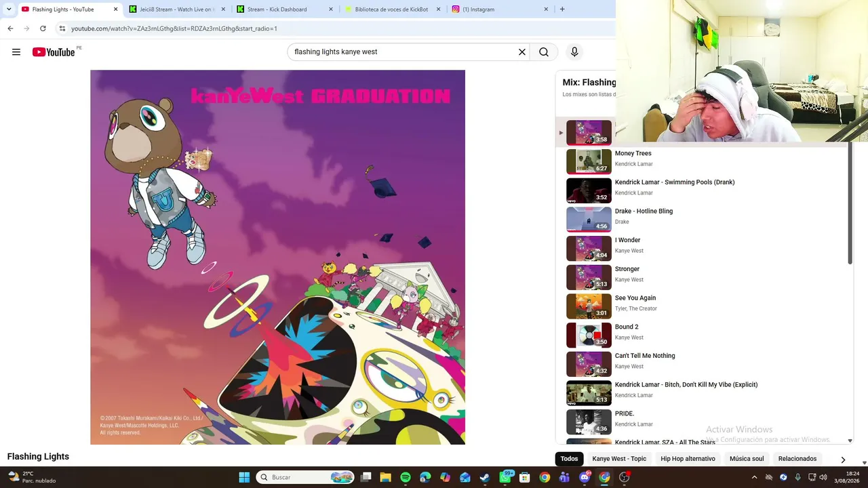Screen dimensions: 868x488
Task: Open Steam from the taskbar
Action: click(485, 477)
